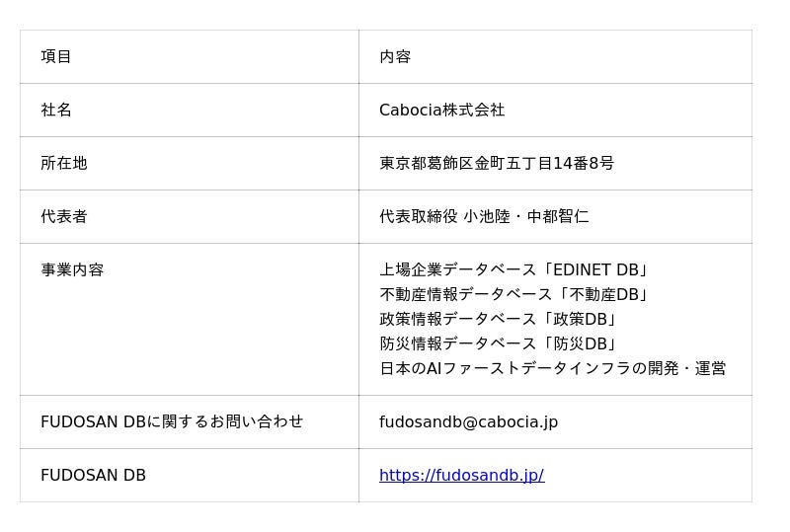Open the https://fudosandb.jp/ link
Image resolution: width=790 pixels, height=532 pixels.
pyautogui.click(x=461, y=475)
